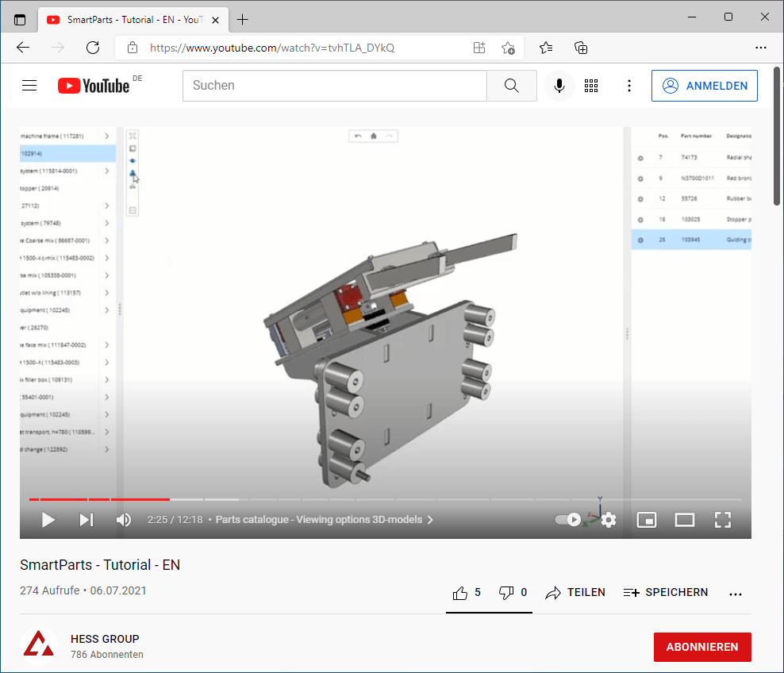Open YouTube apps grid

pyautogui.click(x=591, y=86)
